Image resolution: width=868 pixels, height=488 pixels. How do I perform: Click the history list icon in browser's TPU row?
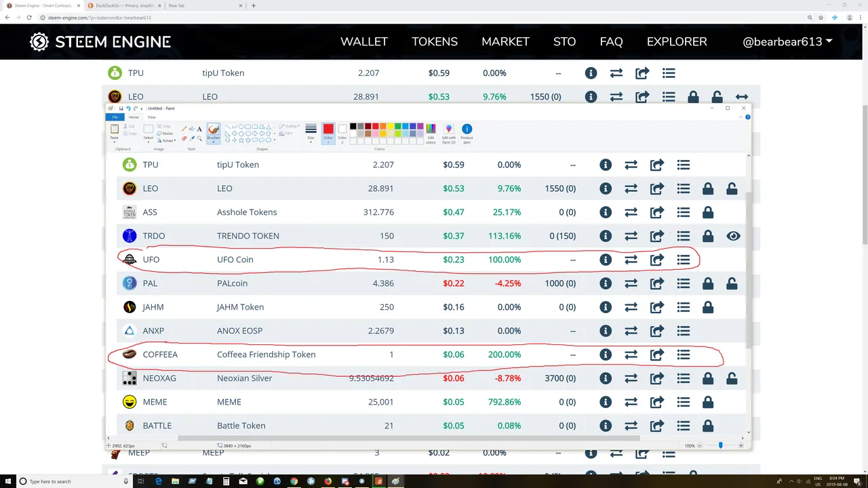click(x=669, y=73)
